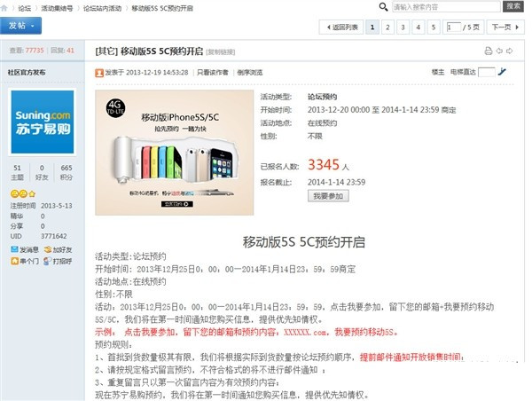Screen dimensions: 532x401
Task: Click the [其它] category tag in title
Action: click(x=106, y=51)
